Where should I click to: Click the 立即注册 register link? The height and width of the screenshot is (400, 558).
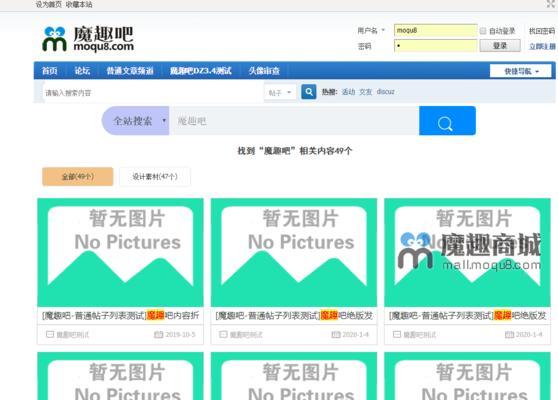point(542,46)
